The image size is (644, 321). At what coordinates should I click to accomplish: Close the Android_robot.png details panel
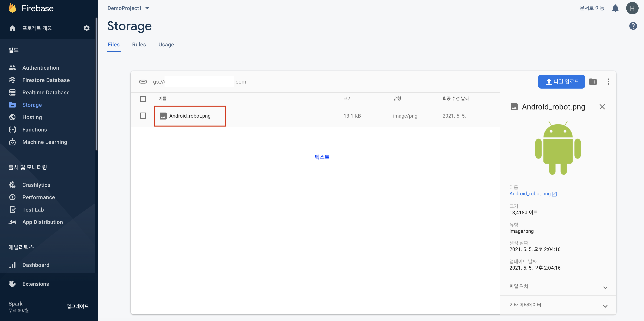(602, 107)
